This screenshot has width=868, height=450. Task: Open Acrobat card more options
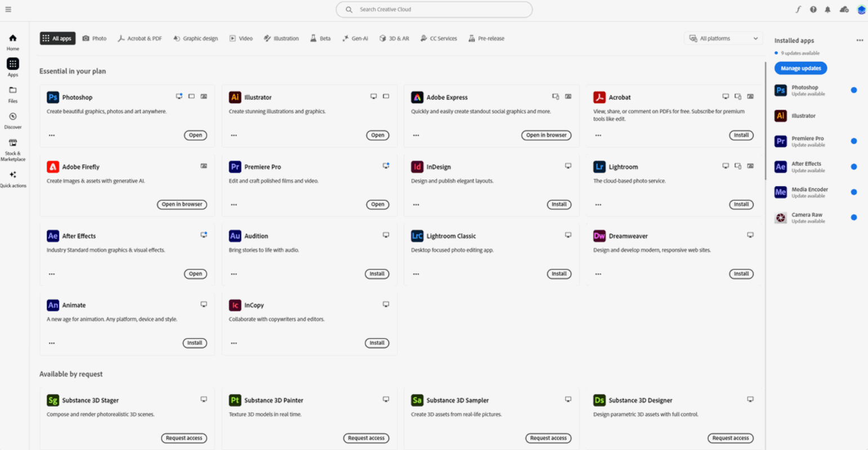pyautogui.click(x=598, y=136)
